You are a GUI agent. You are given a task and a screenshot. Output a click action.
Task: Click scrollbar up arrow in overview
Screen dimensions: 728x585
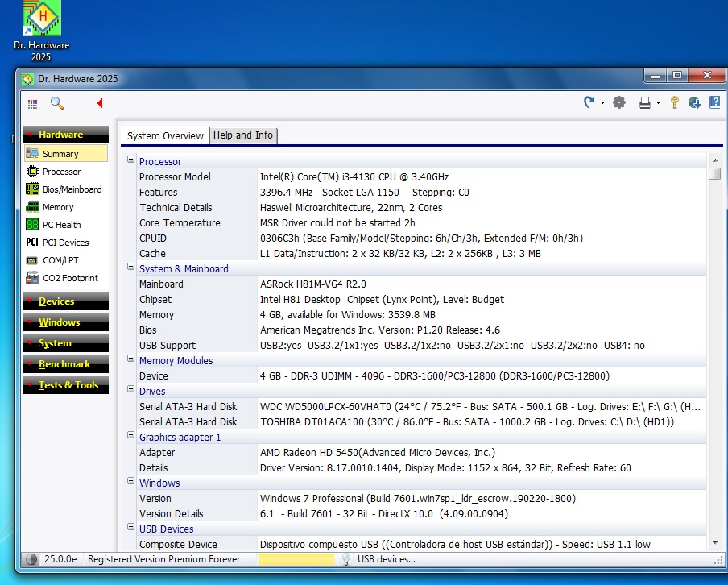(715, 160)
